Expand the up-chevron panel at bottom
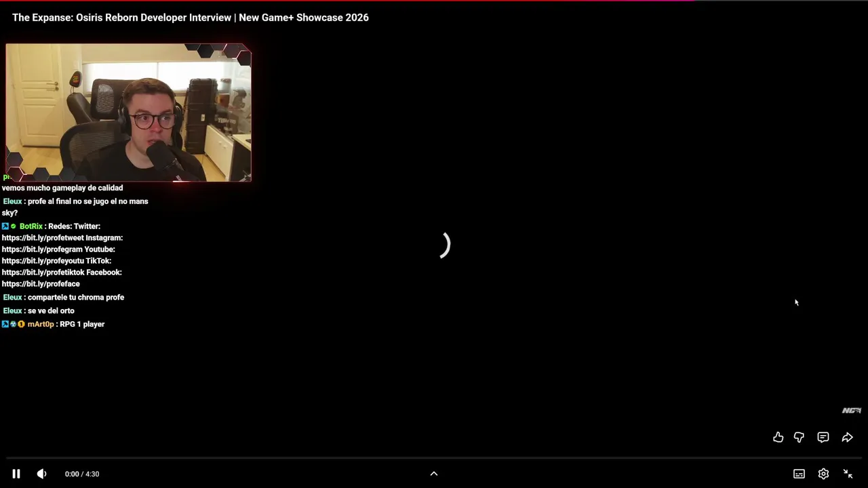The height and width of the screenshot is (488, 868). coord(434,474)
